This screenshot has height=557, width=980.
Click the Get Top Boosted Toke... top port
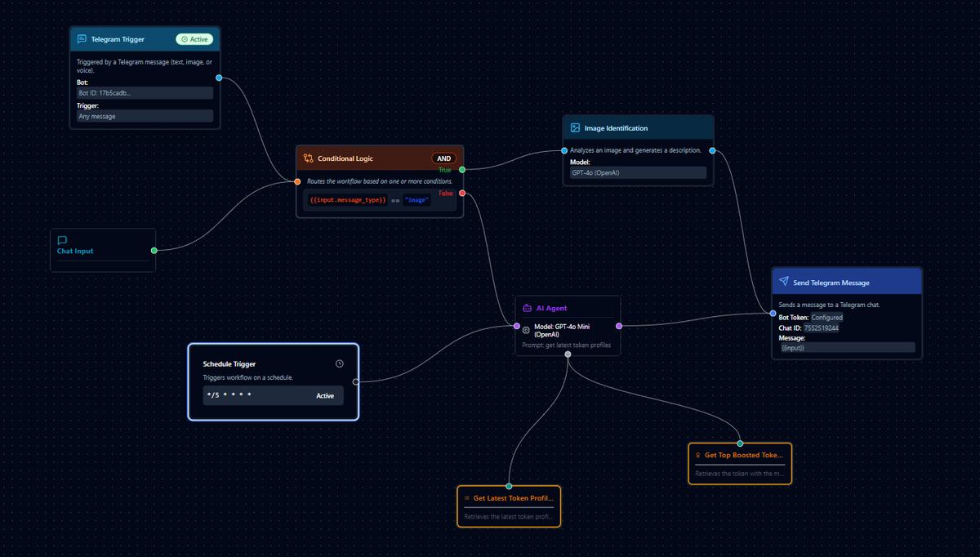click(740, 443)
